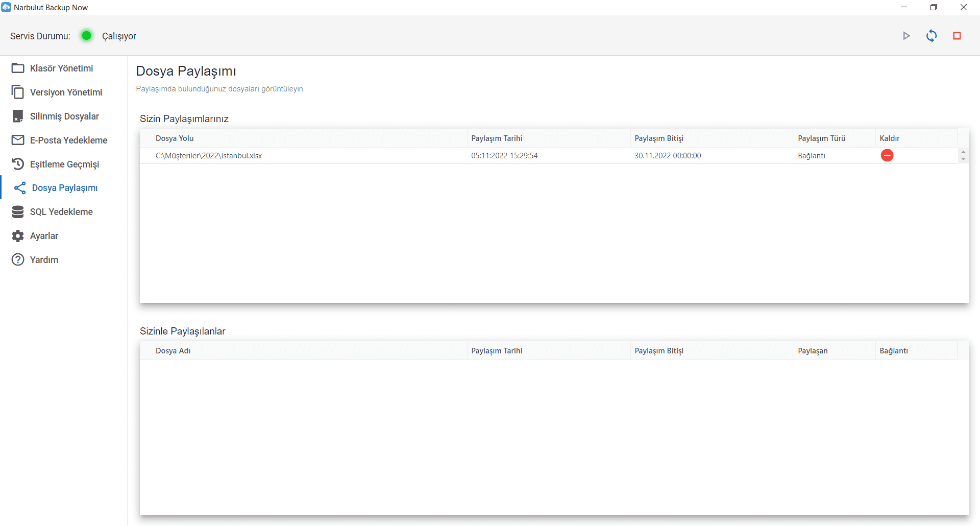980x526 pixels.
Task: Click Kaldır column header
Action: point(890,138)
